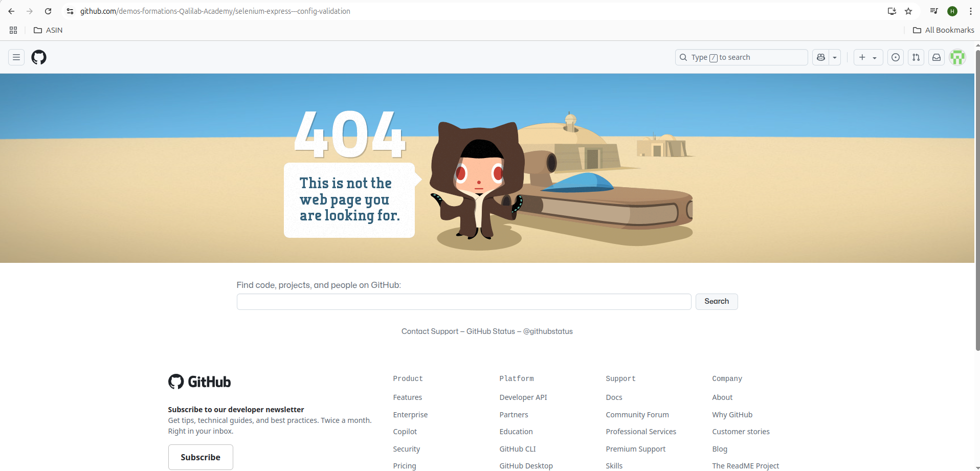
Task: Open the media control icon
Action: [934, 11]
